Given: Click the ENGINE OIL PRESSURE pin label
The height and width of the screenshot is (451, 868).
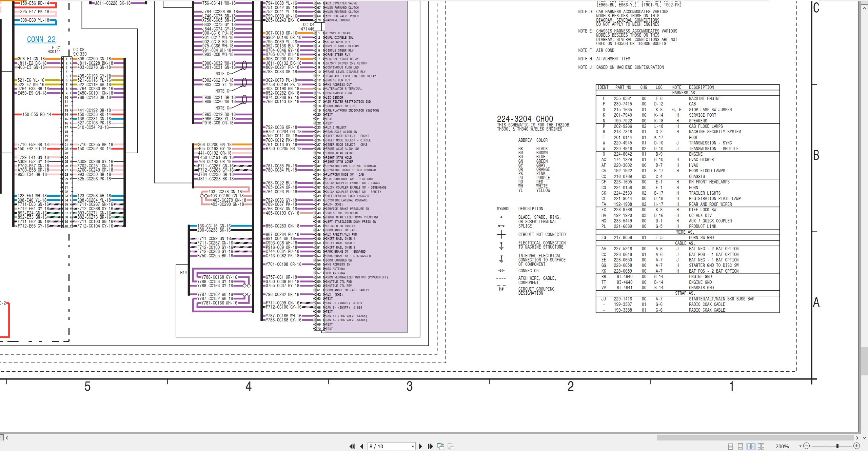Looking at the screenshot, I should [342, 213].
